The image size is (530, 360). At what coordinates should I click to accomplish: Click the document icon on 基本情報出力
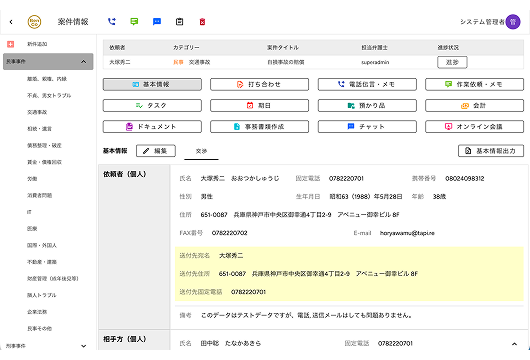pyautogui.click(x=468, y=151)
